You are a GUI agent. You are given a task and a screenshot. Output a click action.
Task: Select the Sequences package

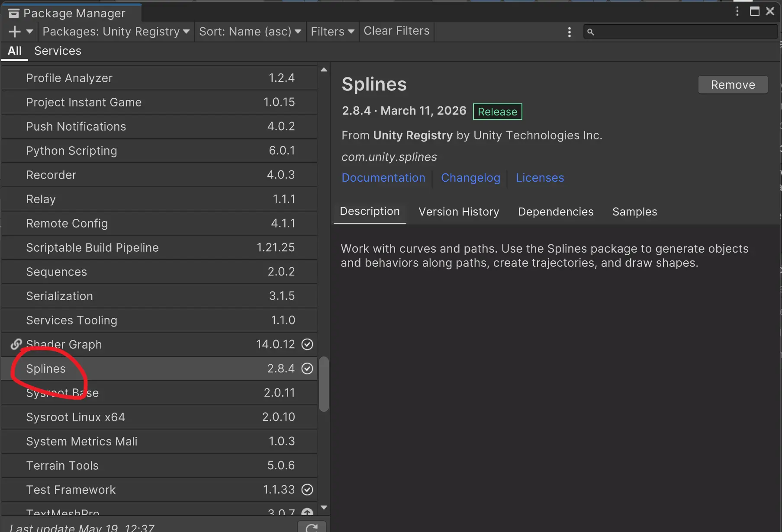159,272
